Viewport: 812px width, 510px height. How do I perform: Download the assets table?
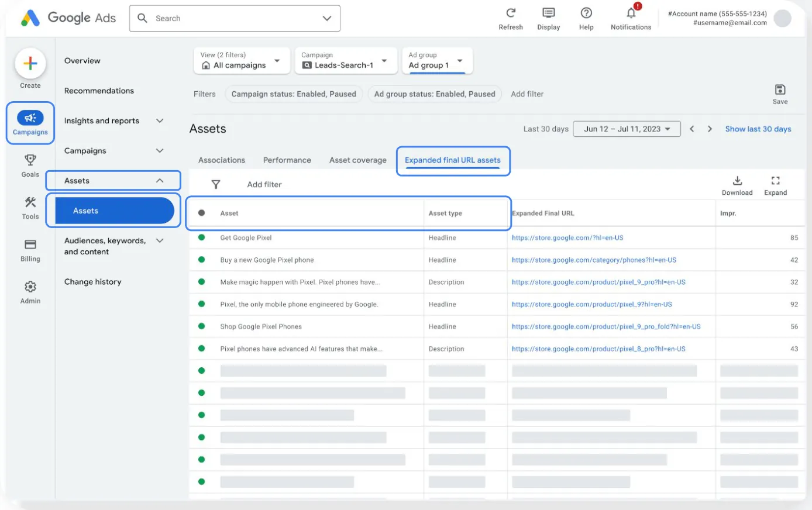coord(737,180)
